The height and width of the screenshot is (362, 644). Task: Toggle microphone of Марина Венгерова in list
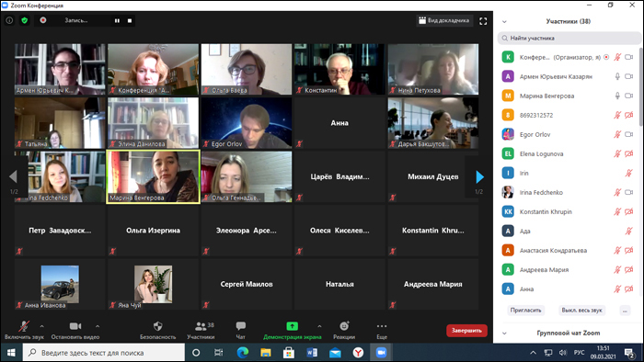(617, 96)
